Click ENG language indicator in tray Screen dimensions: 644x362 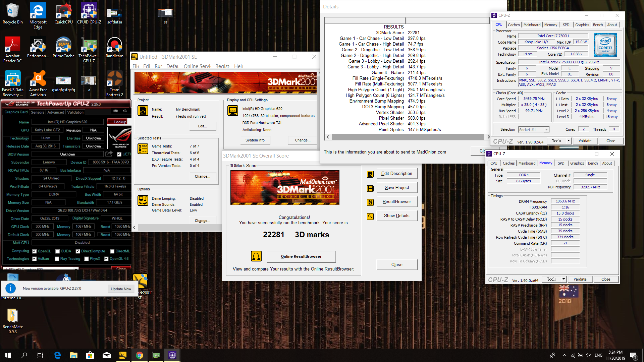pyautogui.click(x=598, y=355)
